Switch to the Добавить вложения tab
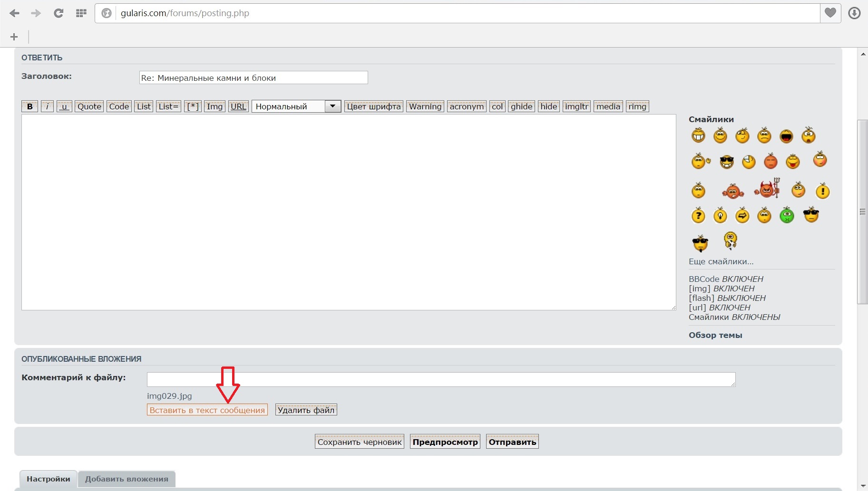The height and width of the screenshot is (491, 868). (x=127, y=479)
